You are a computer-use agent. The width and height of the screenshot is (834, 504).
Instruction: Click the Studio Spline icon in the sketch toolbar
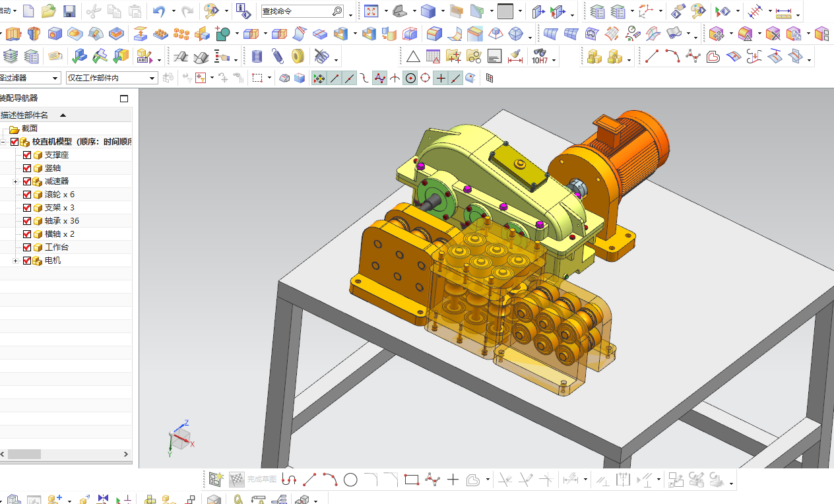(432, 480)
